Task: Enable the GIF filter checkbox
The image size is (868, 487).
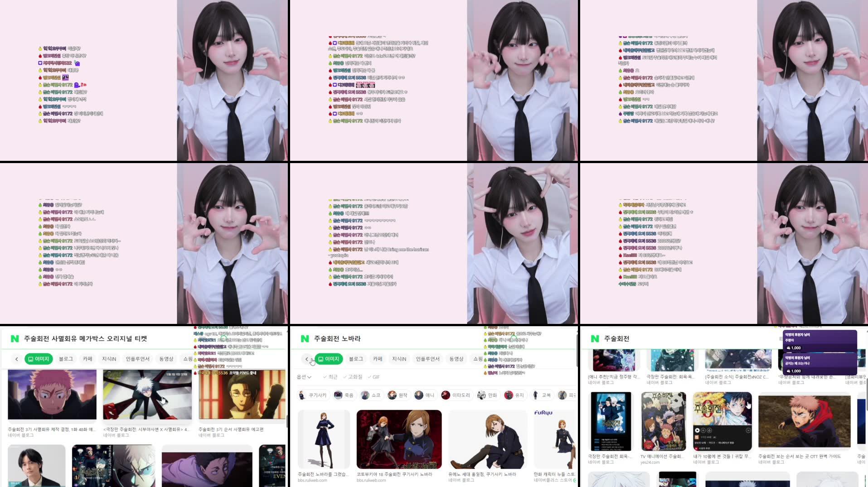Action: pos(374,377)
